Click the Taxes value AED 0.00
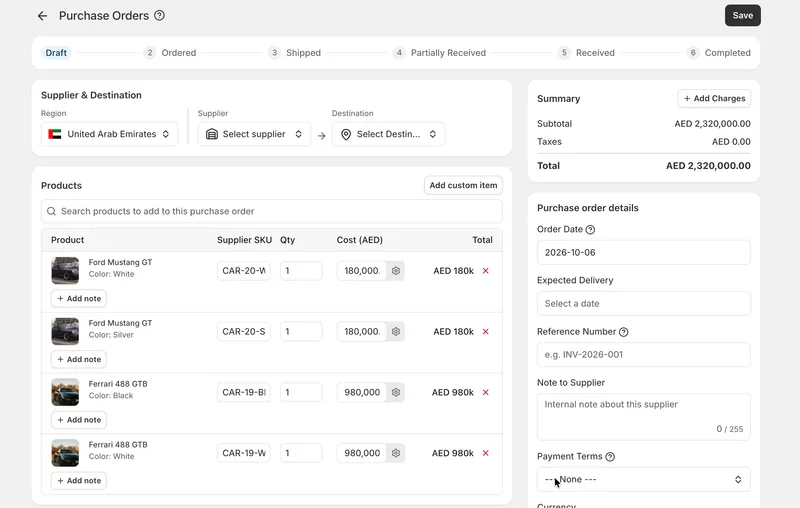 pos(731,142)
